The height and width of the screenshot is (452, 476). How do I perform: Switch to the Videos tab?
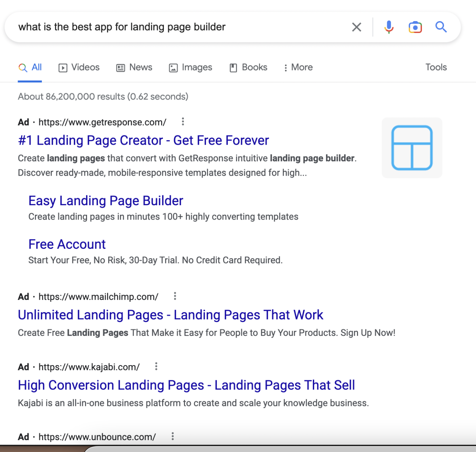(79, 67)
